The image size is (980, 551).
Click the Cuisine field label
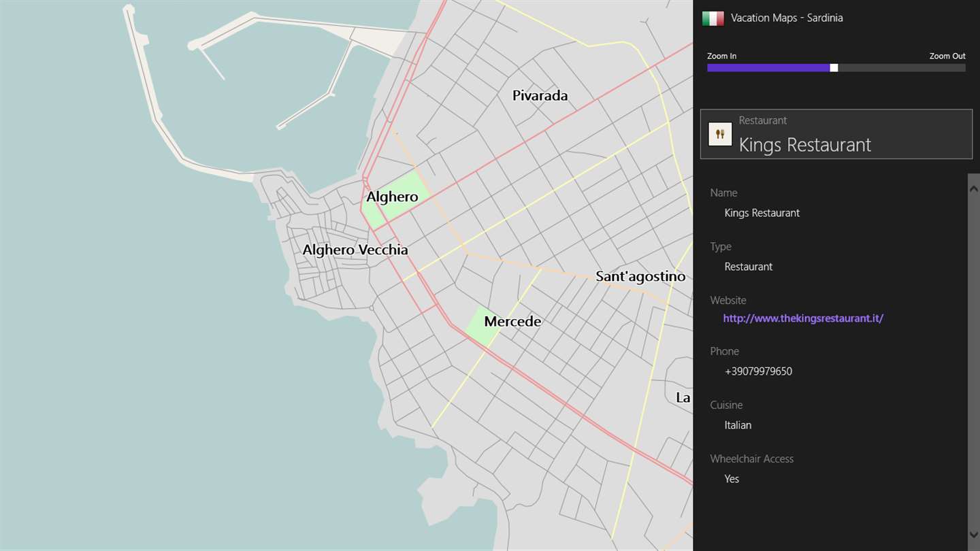click(726, 405)
